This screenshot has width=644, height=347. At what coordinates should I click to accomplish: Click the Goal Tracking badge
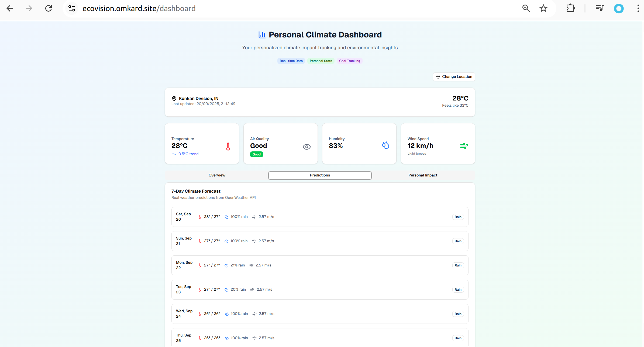coord(349,61)
